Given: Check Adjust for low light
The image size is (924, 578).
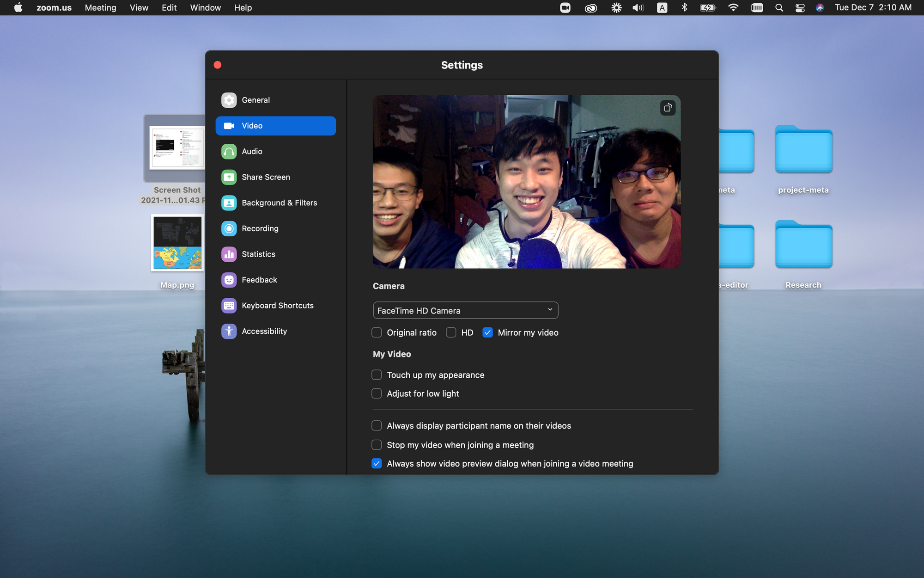Looking at the screenshot, I should (377, 394).
